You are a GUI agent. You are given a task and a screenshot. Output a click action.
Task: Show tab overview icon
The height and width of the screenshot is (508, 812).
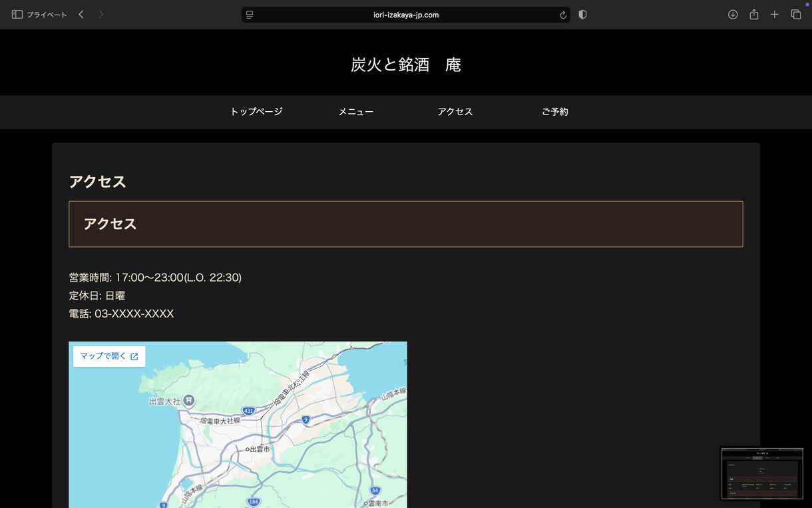pyautogui.click(x=796, y=15)
